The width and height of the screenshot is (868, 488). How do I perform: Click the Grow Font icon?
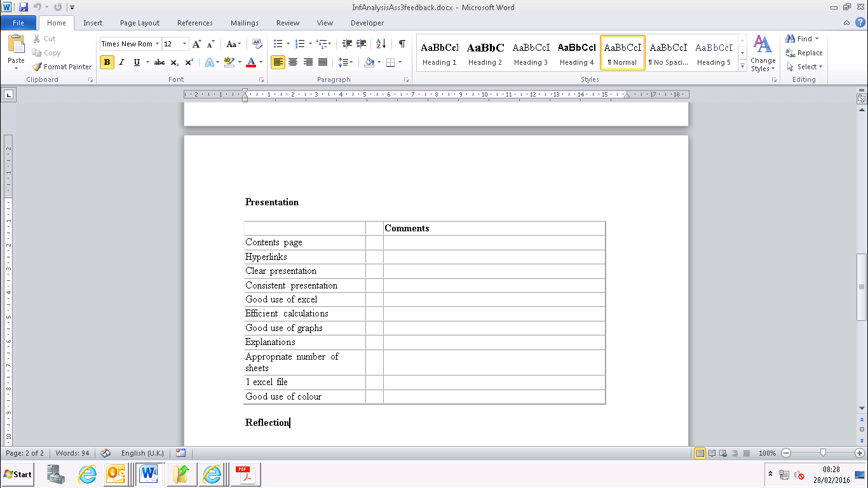click(x=196, y=44)
